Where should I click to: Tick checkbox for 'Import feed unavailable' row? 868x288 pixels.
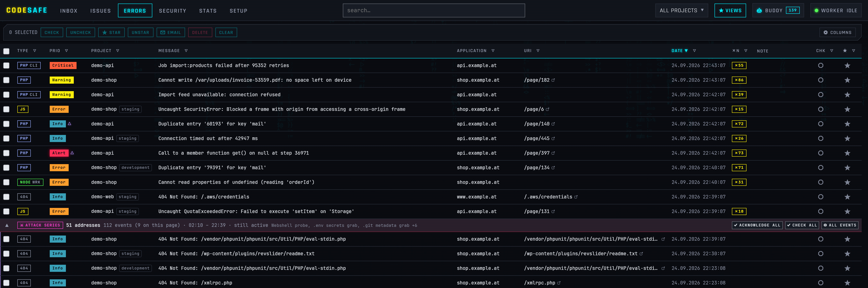(6, 95)
